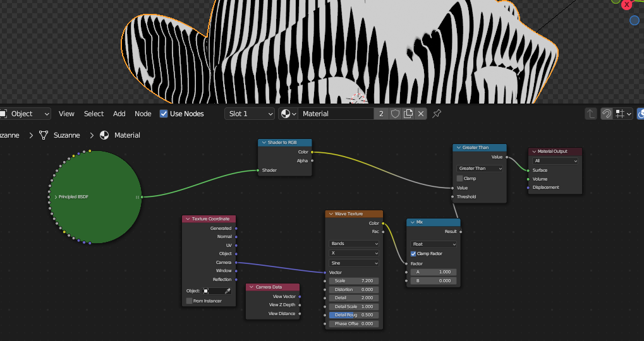Click the eyedropper icon in the Object field
644x341 pixels.
228,291
